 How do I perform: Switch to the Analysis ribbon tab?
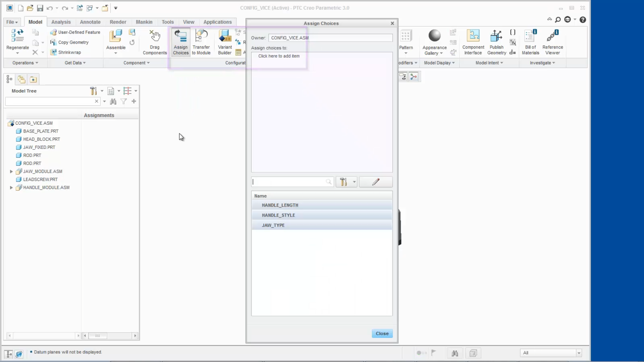point(61,21)
